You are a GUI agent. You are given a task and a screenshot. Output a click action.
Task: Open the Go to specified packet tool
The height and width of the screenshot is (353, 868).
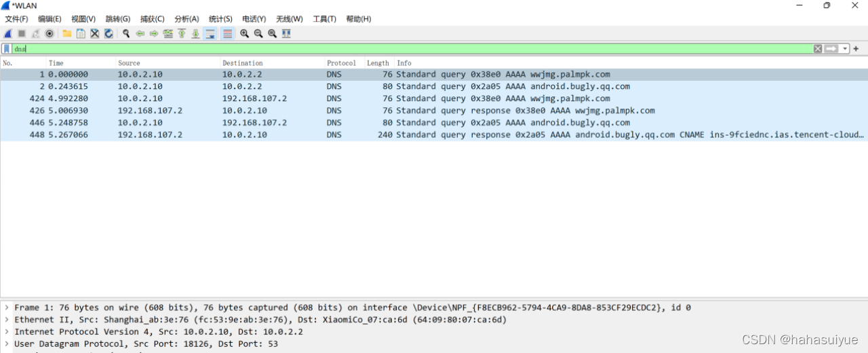(168, 33)
